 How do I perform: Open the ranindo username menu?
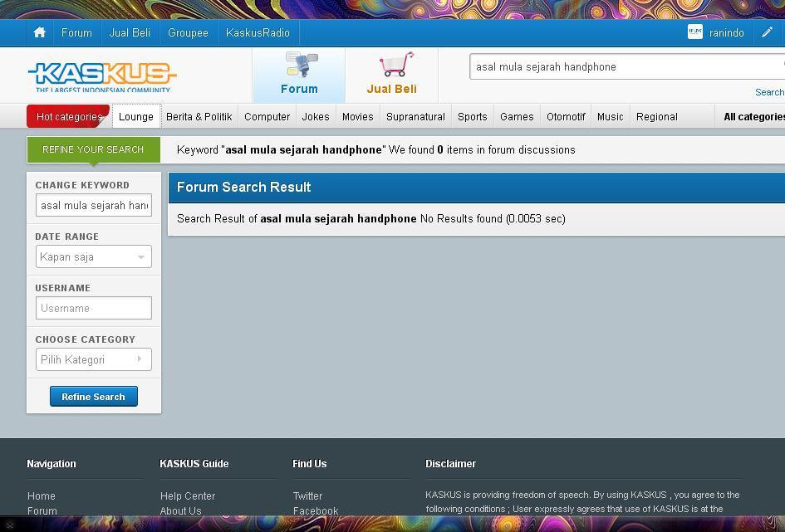726,33
